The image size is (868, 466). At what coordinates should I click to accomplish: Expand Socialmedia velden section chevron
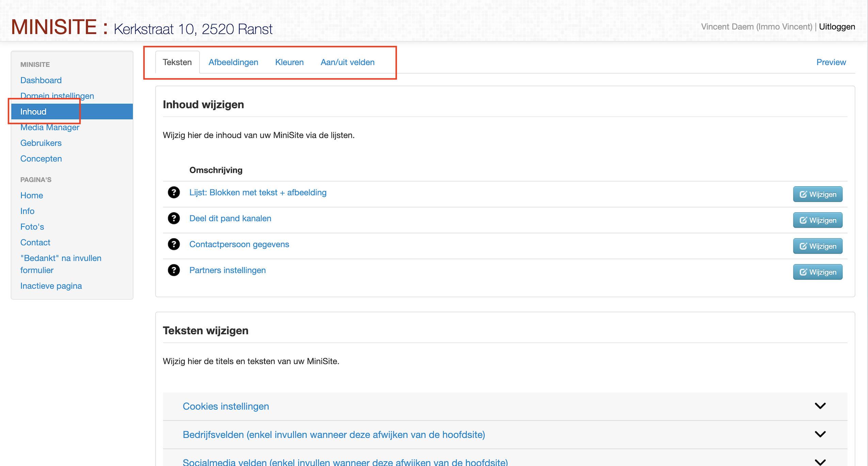tap(820, 462)
